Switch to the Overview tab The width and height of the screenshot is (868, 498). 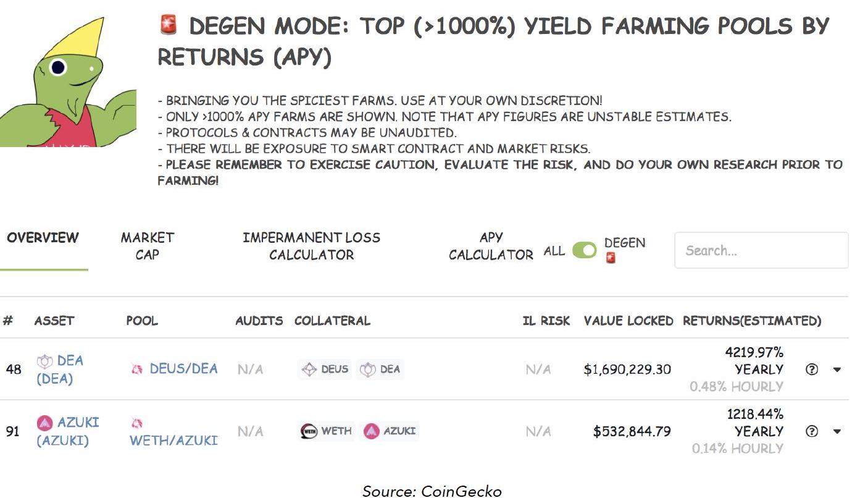point(43,238)
